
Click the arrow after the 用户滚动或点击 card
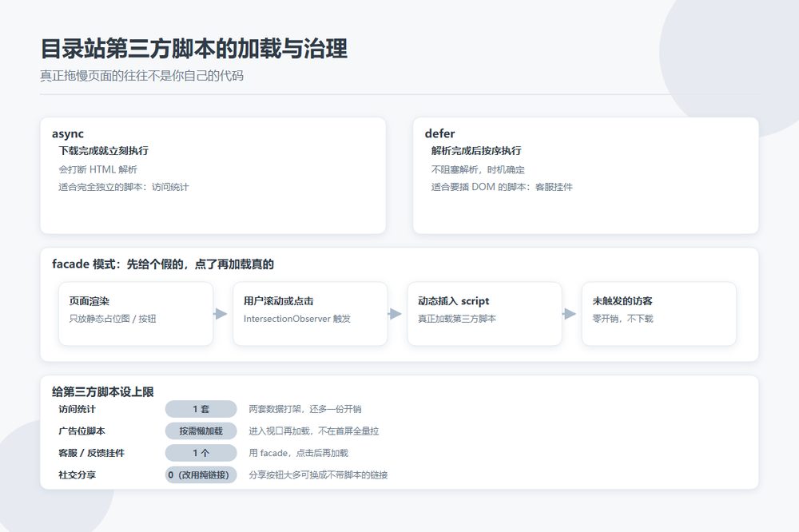coord(395,314)
